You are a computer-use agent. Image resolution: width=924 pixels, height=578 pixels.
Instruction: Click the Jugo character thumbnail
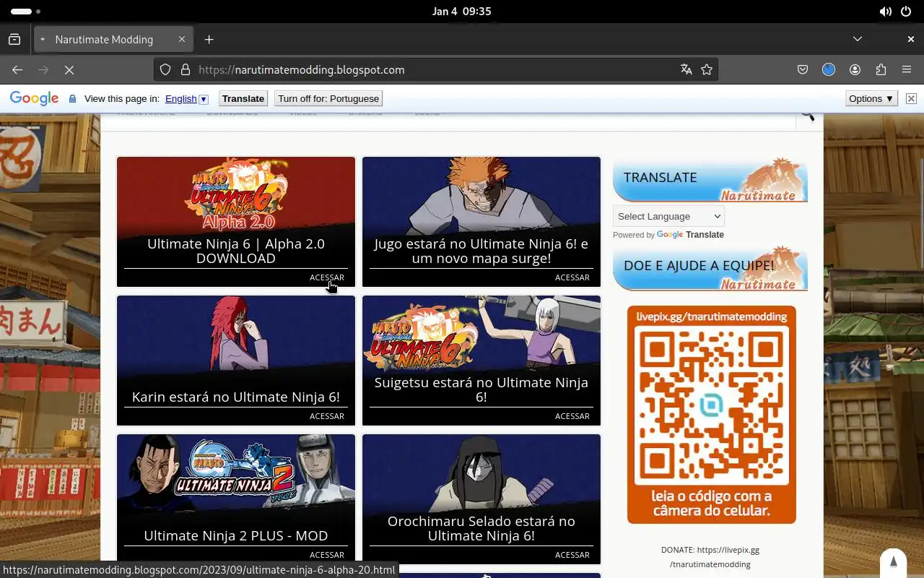point(481,197)
